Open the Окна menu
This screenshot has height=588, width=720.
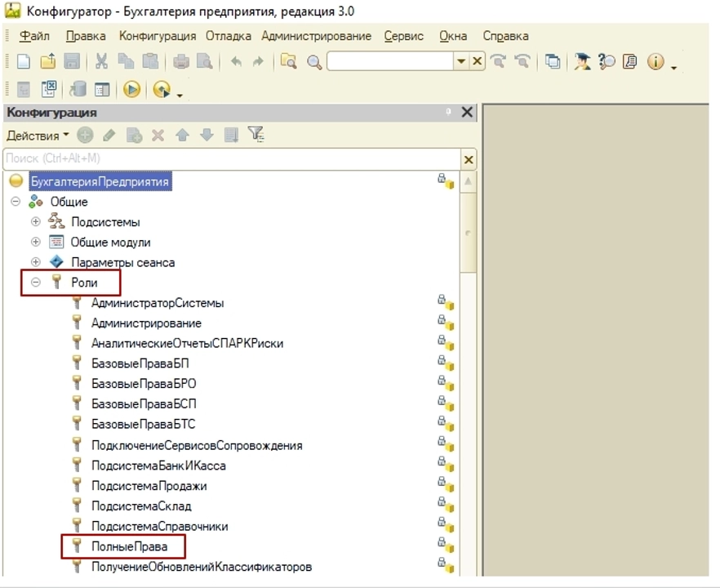point(453,36)
